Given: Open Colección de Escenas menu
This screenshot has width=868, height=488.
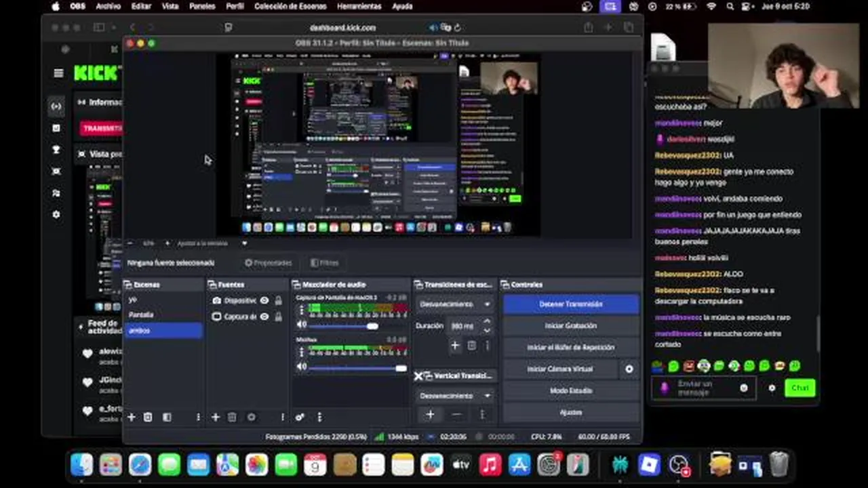Looking at the screenshot, I should [290, 6].
